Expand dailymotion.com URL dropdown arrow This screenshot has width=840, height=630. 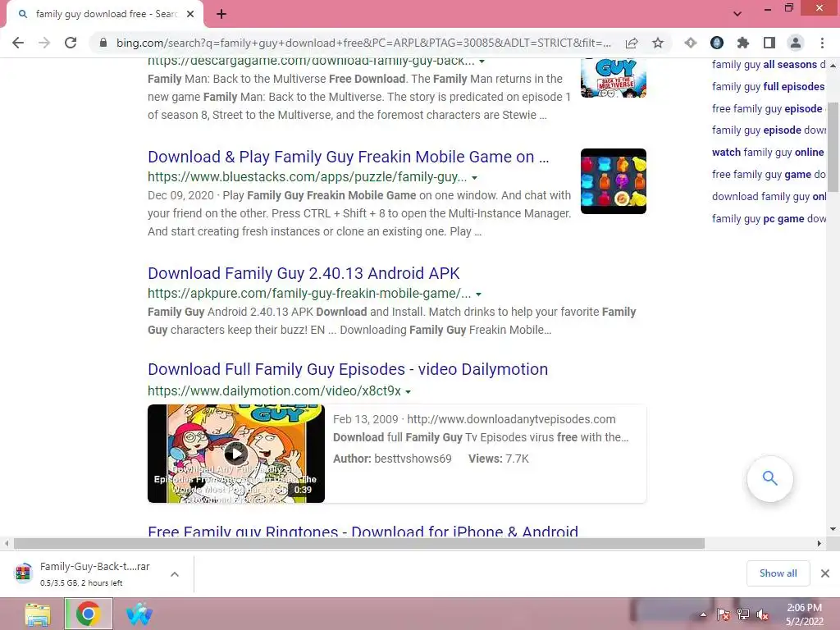(409, 391)
